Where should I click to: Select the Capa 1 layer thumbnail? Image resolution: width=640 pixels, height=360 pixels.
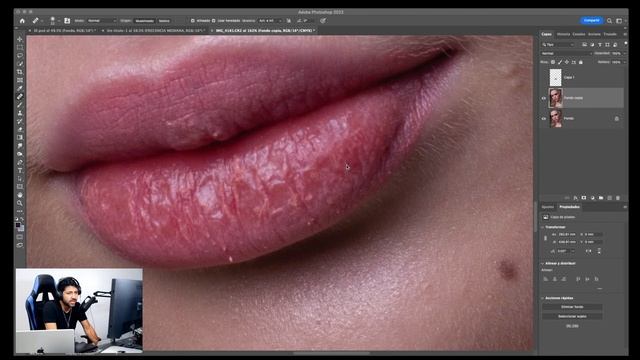[556, 77]
